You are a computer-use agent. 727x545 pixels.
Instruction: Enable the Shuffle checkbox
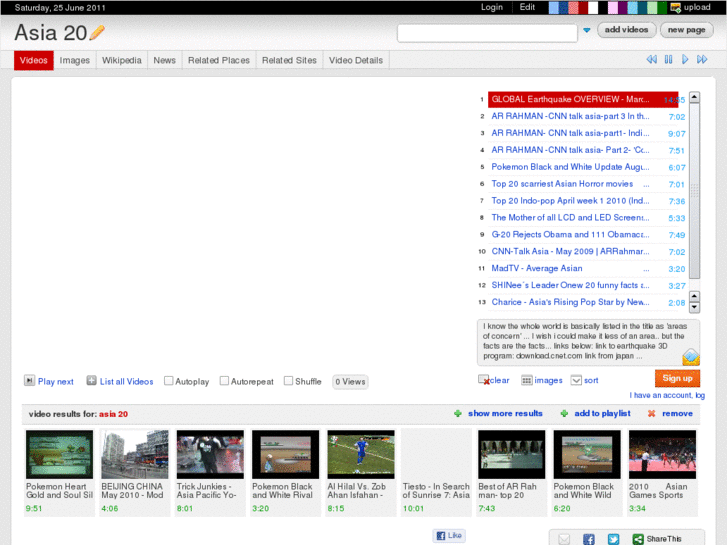pyautogui.click(x=288, y=381)
